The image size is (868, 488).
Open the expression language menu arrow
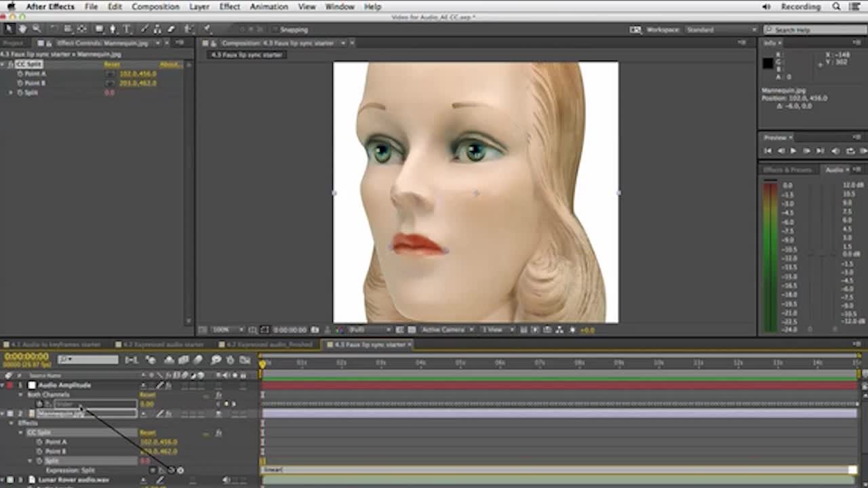(x=180, y=470)
